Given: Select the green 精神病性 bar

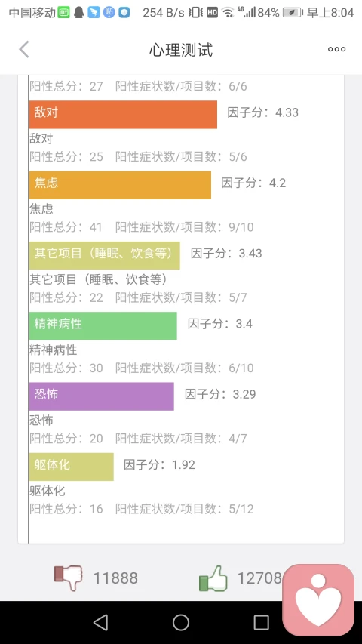Looking at the screenshot, I should tap(103, 325).
